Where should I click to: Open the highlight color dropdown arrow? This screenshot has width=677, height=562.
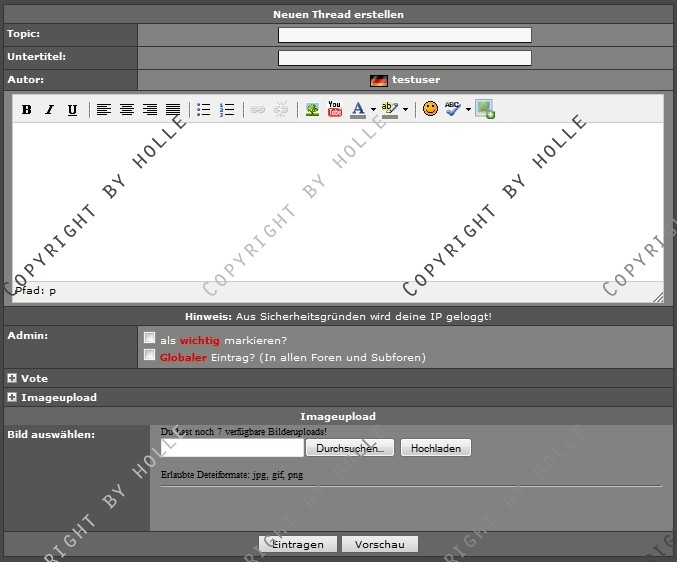coord(405,111)
